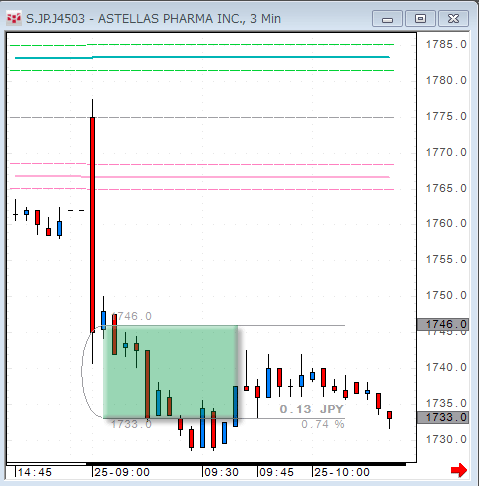Select the green measurement rectangle
This screenshot has width=479, height=486.
pos(170,372)
